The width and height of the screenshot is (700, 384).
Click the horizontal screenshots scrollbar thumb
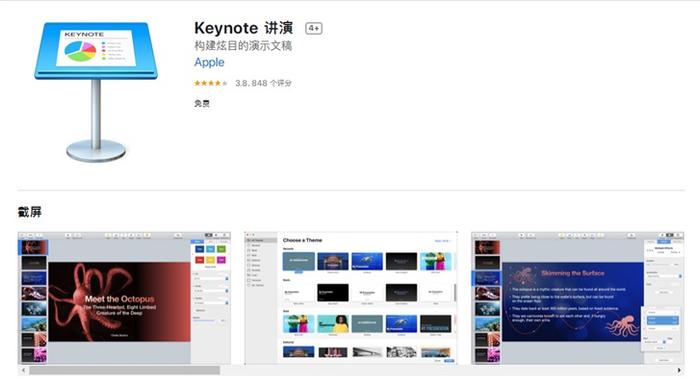[x=125, y=370]
